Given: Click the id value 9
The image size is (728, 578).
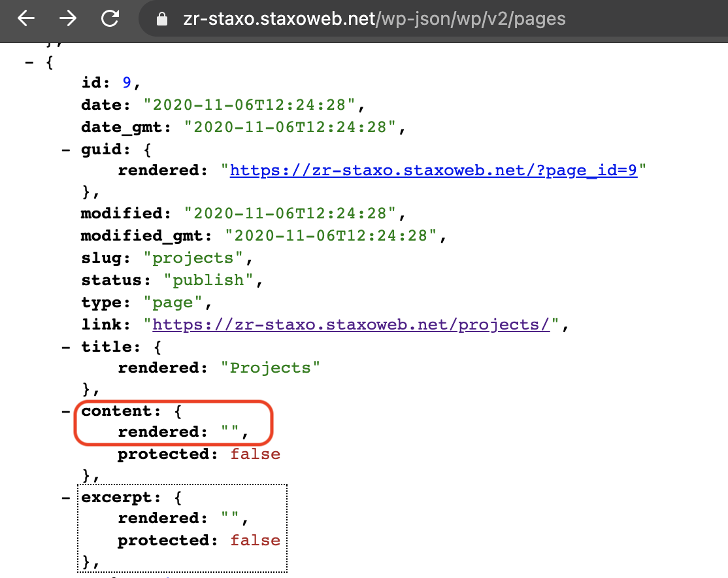Looking at the screenshot, I should point(127,83).
